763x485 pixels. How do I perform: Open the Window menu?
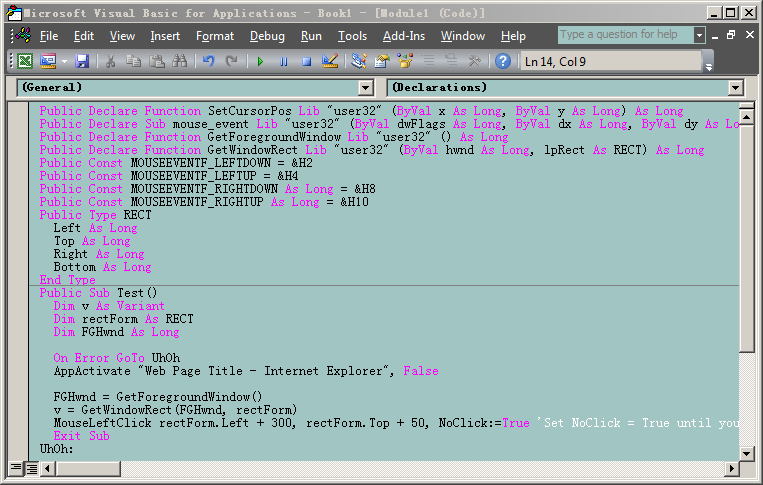click(463, 36)
